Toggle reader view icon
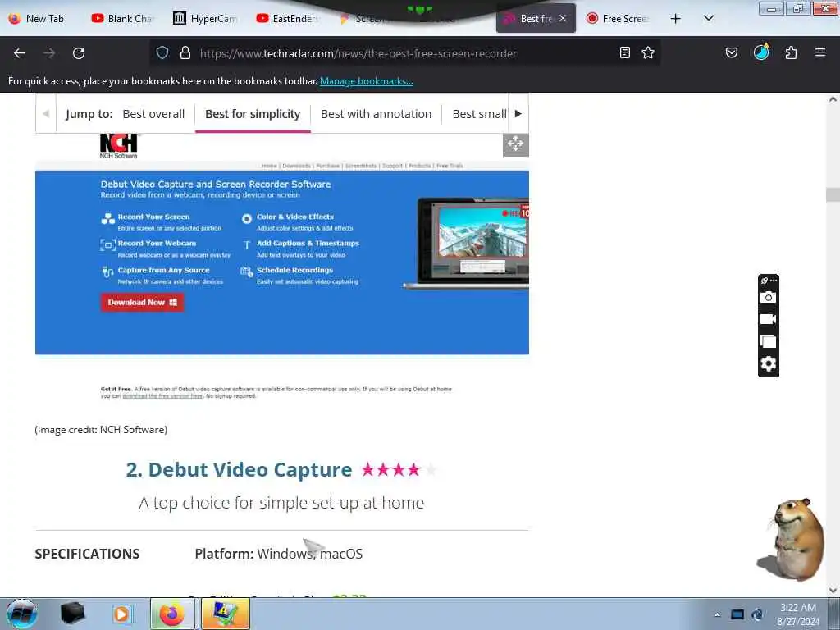Viewport: 840px width, 630px height. [x=624, y=52]
